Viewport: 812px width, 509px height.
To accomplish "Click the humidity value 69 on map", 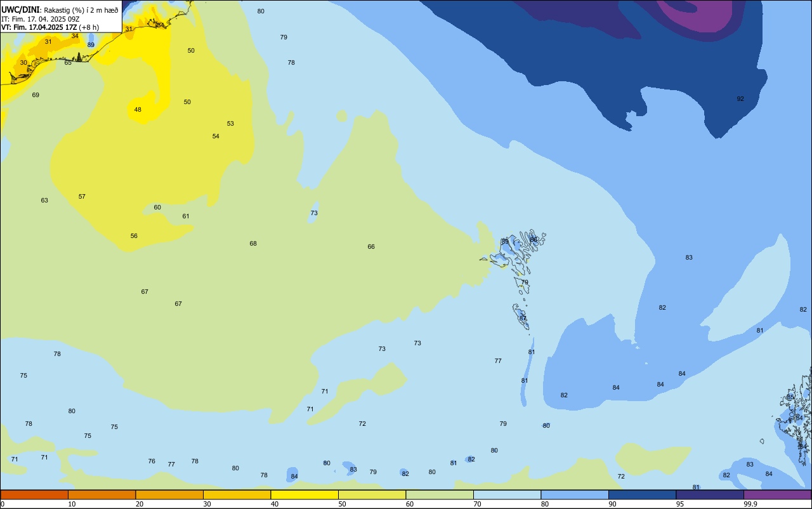I will point(36,95).
